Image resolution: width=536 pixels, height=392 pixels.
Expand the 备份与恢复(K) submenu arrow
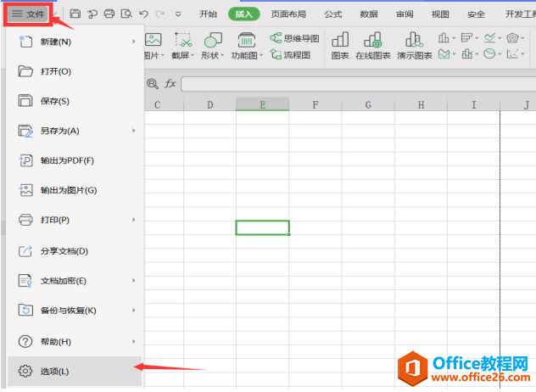point(134,311)
